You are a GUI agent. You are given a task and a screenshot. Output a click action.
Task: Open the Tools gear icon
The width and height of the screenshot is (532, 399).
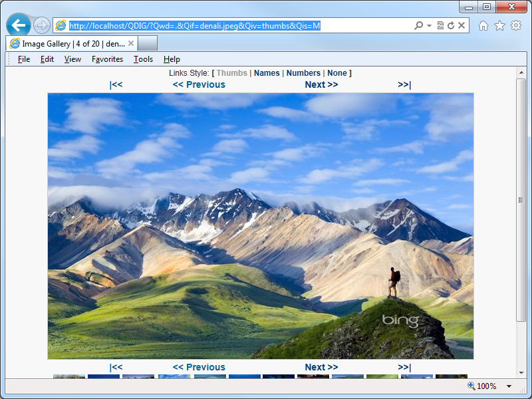tap(516, 25)
